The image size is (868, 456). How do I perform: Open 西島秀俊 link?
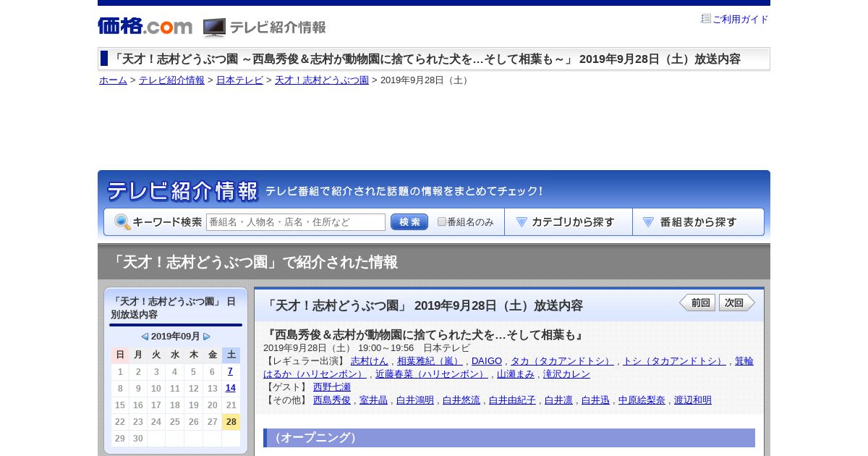click(332, 400)
